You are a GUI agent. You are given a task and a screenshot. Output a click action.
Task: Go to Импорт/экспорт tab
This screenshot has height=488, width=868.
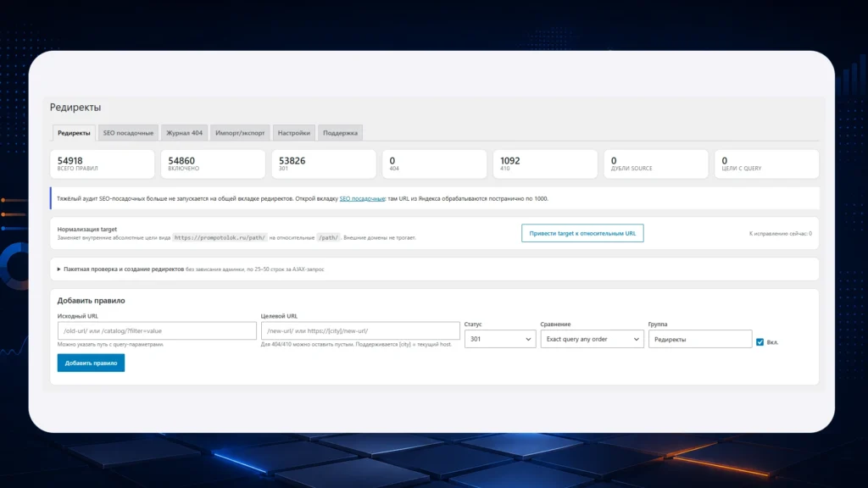pos(240,133)
